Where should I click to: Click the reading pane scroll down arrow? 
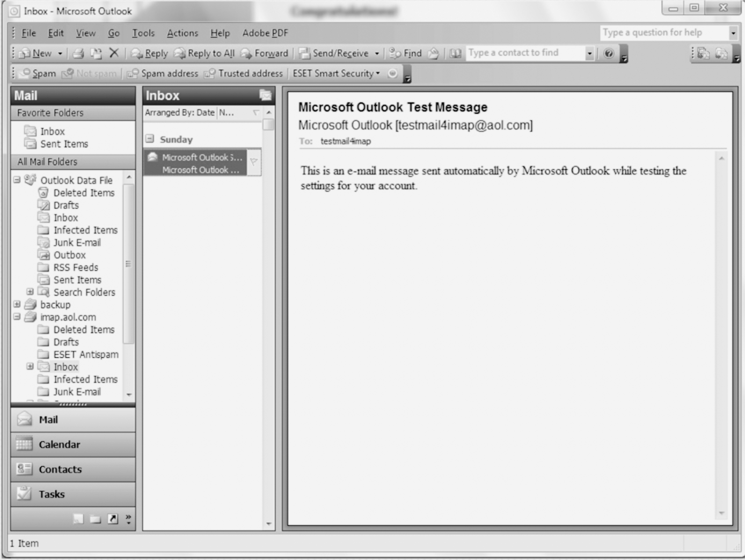[x=721, y=513]
